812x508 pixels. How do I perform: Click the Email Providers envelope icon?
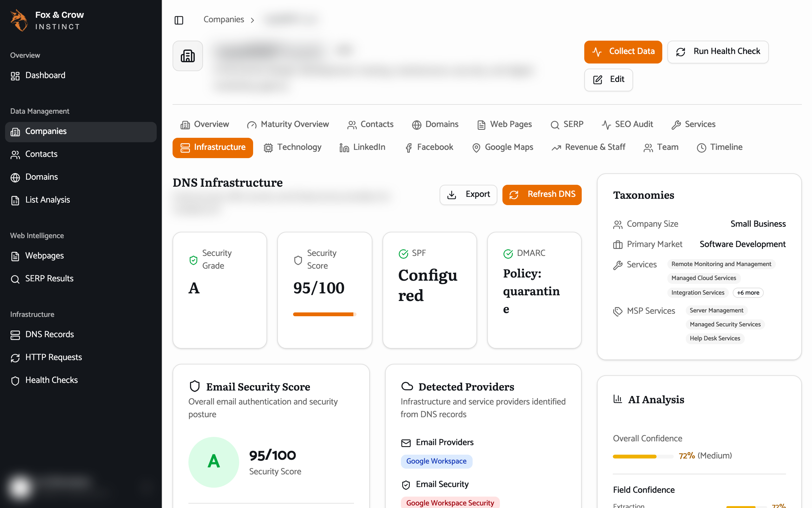(406, 443)
